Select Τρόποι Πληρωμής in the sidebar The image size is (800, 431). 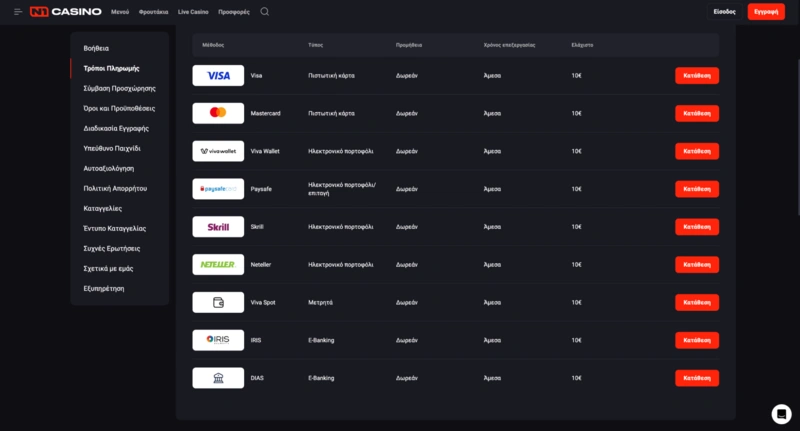pos(111,68)
